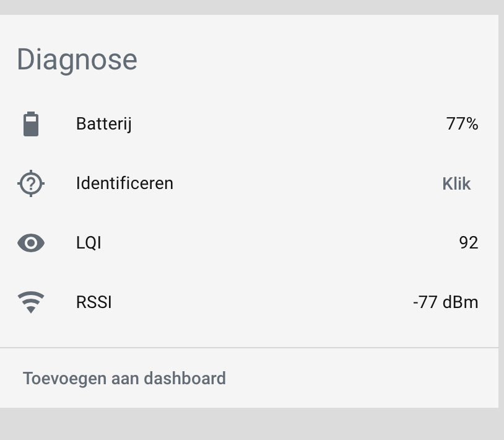Click the RSSI text label
Screen dimensions: 504x440
(94, 302)
